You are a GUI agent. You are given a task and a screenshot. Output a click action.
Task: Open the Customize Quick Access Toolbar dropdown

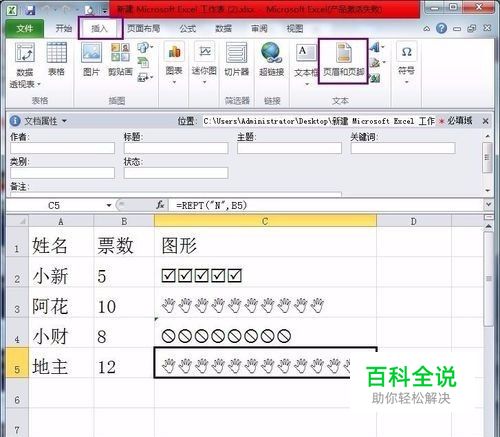tap(105, 11)
